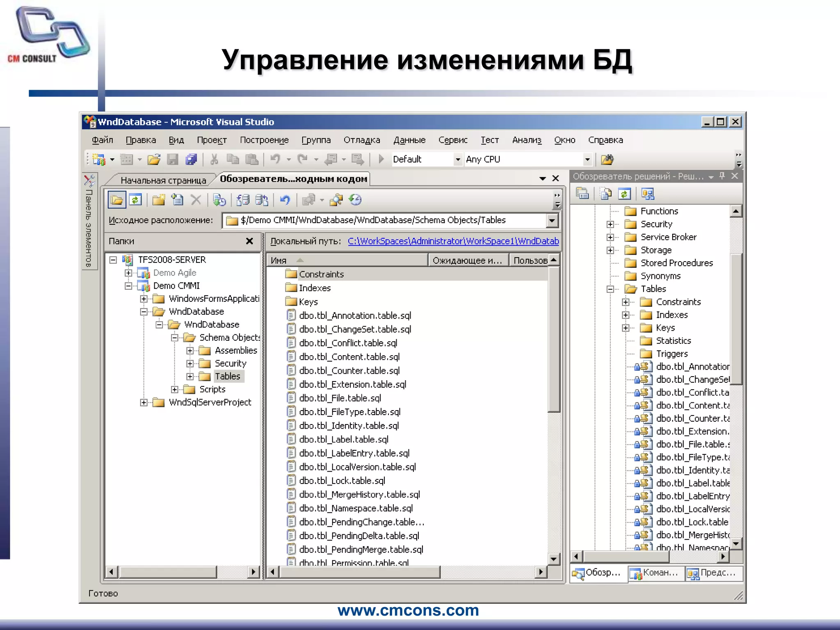
Task: Close the Папки folders pane
Action: point(249,241)
